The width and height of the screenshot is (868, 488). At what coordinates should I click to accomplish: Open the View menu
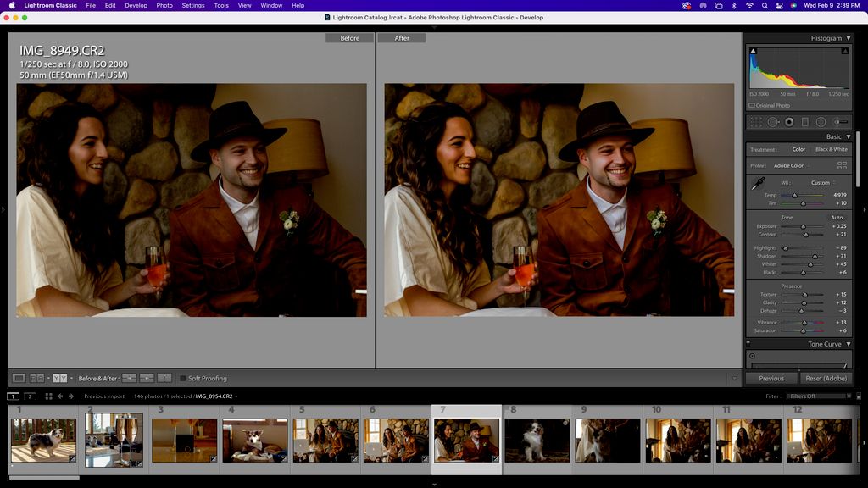pos(245,6)
